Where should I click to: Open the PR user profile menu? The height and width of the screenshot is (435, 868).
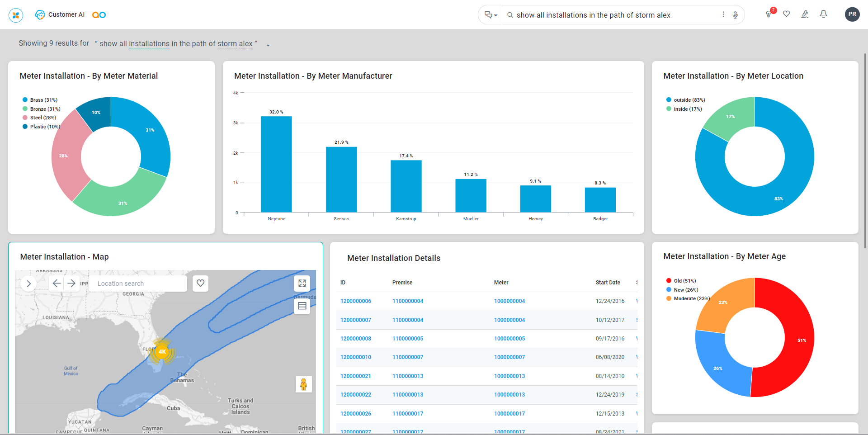[852, 14]
